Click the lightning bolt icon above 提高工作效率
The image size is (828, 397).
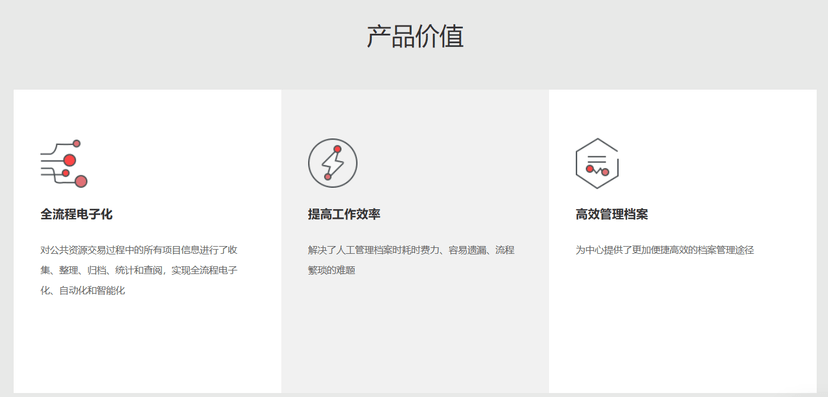[333, 163]
